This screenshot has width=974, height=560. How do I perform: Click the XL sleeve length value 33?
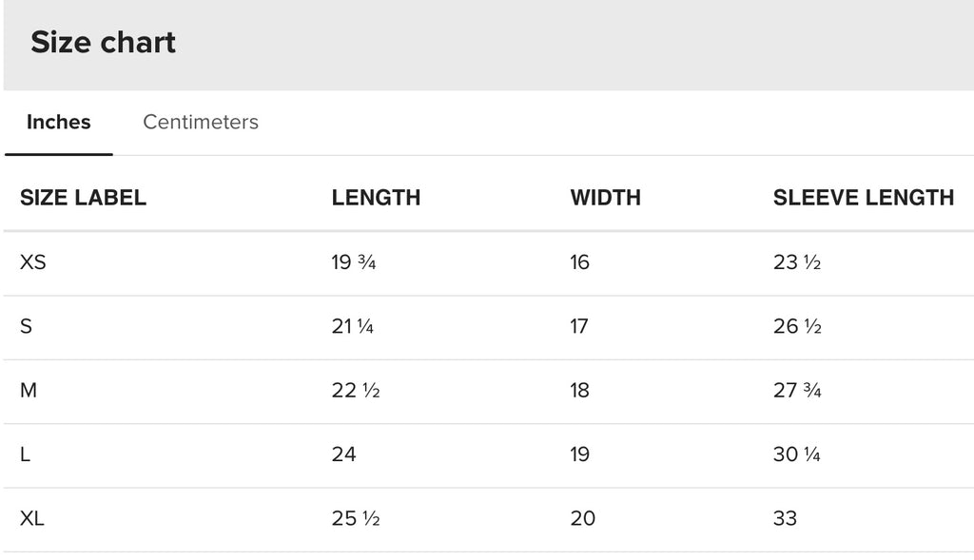pyautogui.click(x=785, y=518)
